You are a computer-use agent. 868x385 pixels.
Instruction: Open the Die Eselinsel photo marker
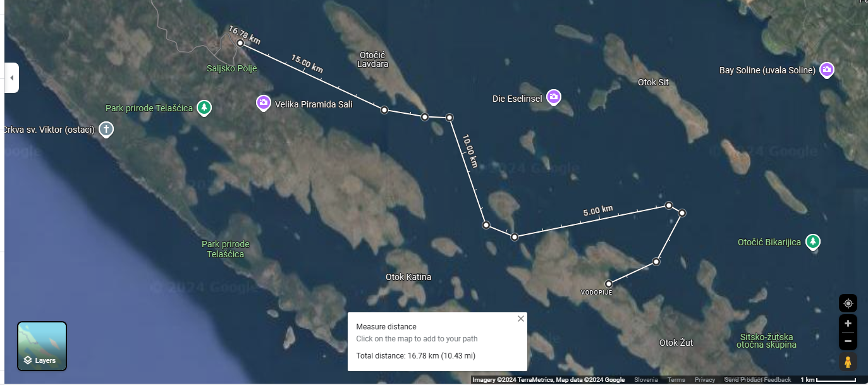point(554,97)
